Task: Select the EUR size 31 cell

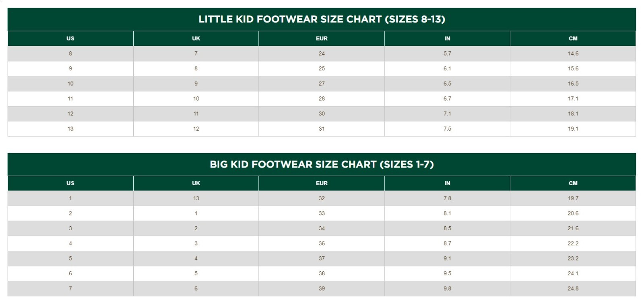Action: (x=322, y=129)
